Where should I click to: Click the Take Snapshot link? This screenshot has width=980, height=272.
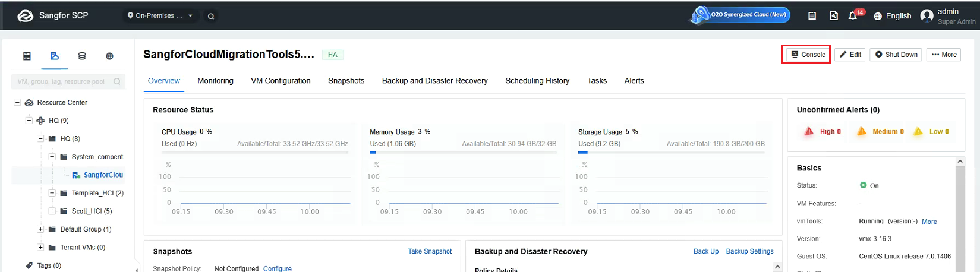pos(430,251)
